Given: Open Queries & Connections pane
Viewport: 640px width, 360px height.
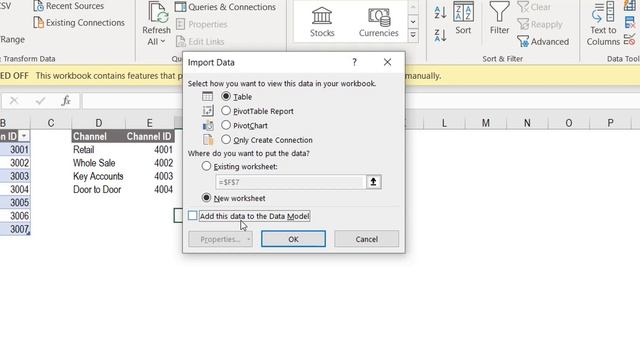Looking at the screenshot, I should point(226,7).
